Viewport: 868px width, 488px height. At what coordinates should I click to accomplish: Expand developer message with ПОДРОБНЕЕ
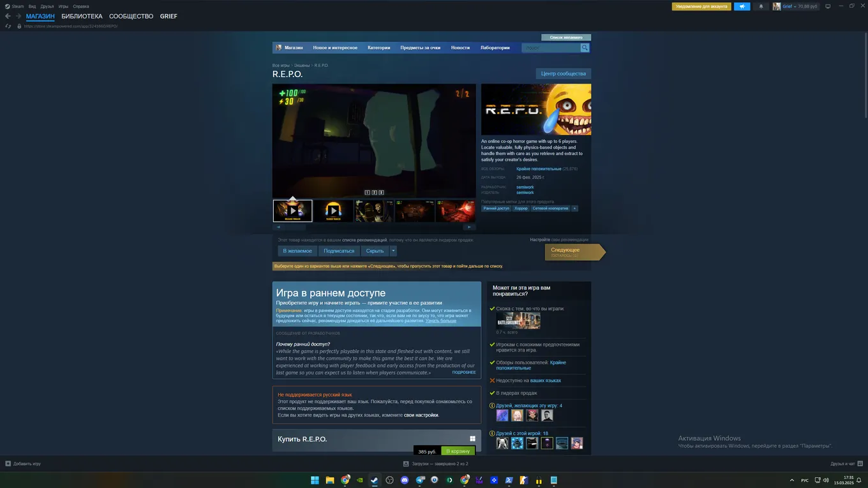pyautogui.click(x=464, y=373)
